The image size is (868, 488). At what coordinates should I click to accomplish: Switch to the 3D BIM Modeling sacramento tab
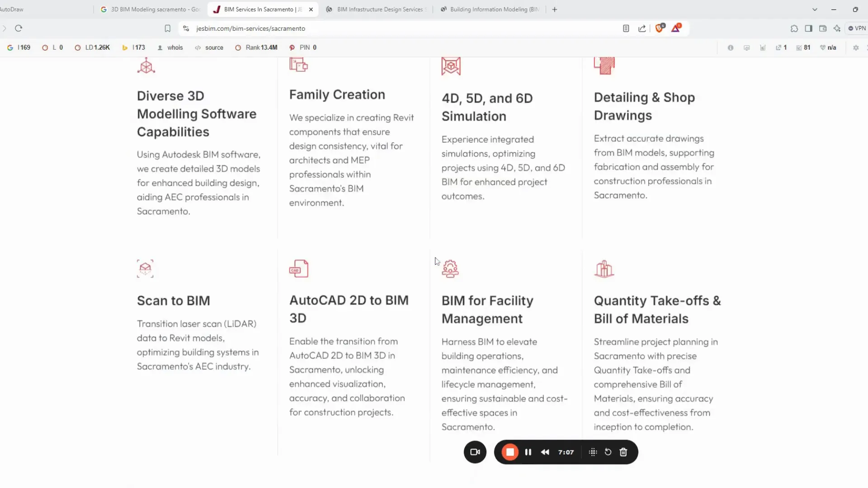point(151,9)
